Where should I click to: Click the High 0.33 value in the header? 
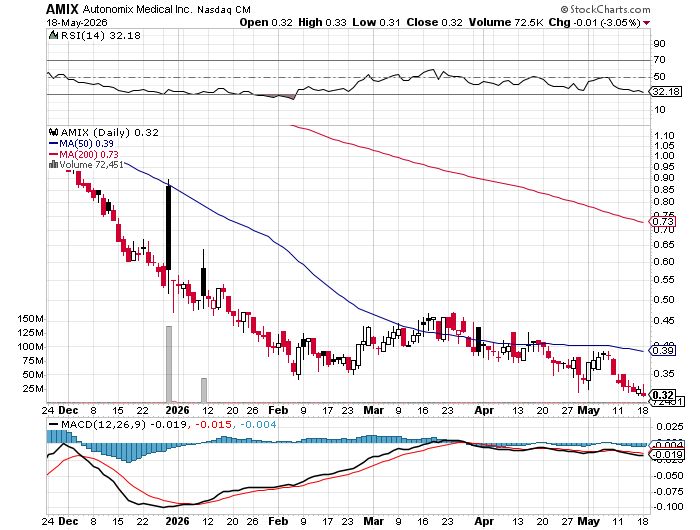(322, 22)
